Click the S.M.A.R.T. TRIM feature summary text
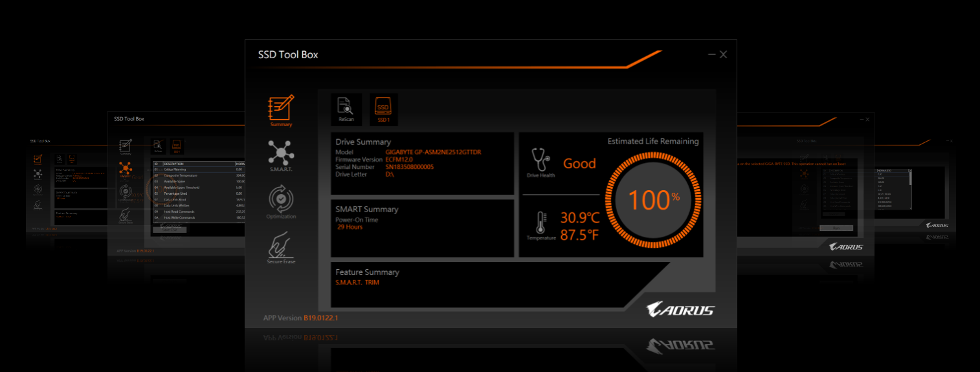The width and height of the screenshot is (980, 372). click(x=357, y=283)
